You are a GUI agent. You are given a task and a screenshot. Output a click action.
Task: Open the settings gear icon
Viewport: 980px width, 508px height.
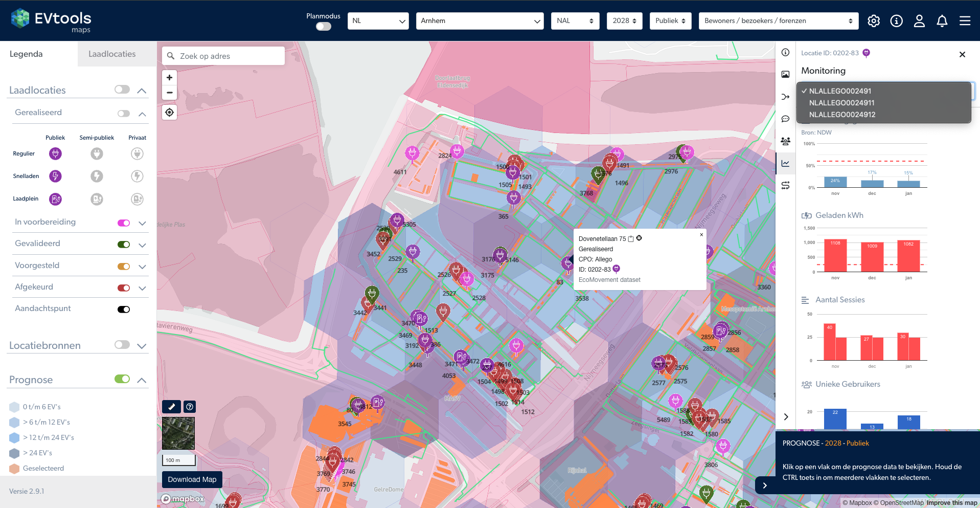pos(874,21)
